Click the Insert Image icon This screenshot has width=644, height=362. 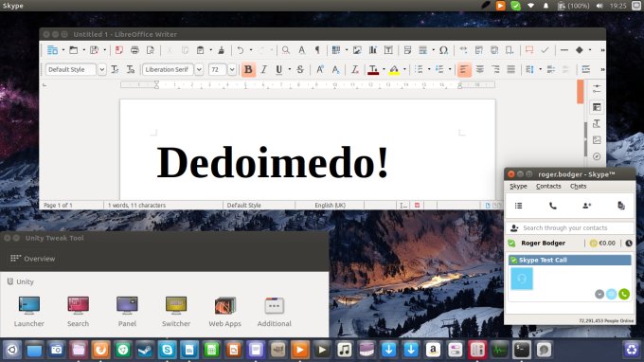[x=357, y=50]
